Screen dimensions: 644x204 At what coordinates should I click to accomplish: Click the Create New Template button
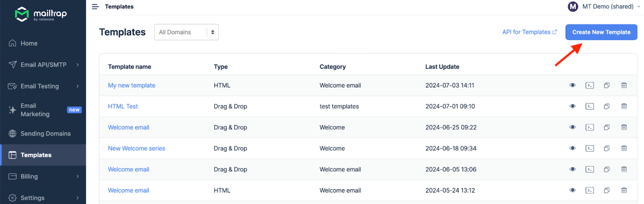pyautogui.click(x=601, y=32)
